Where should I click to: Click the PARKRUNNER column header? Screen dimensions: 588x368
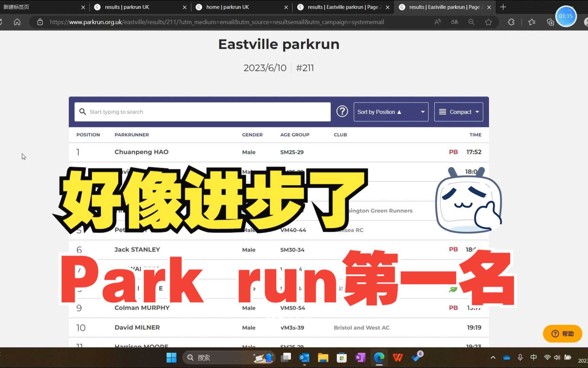(132, 135)
